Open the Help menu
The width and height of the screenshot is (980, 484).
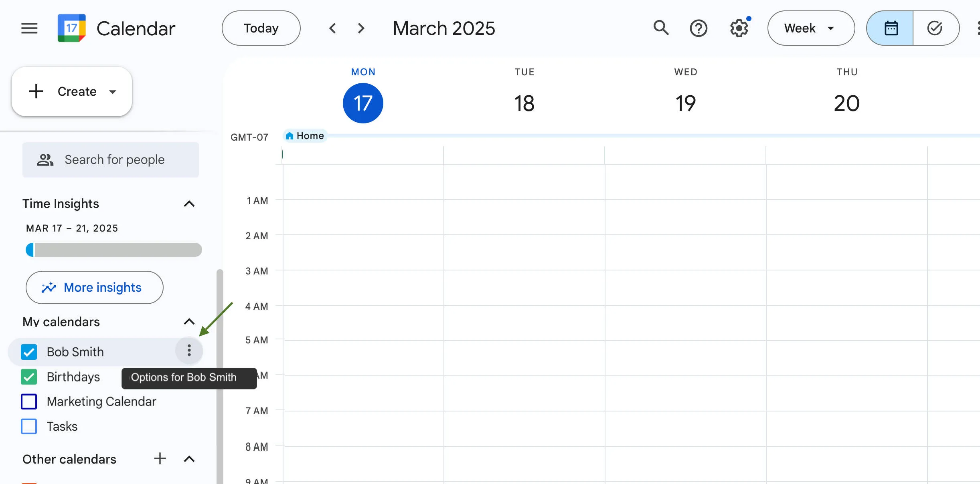click(699, 28)
